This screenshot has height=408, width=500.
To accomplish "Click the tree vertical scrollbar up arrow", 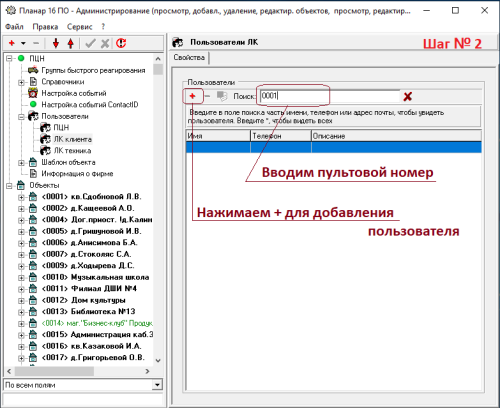I will [158, 59].
